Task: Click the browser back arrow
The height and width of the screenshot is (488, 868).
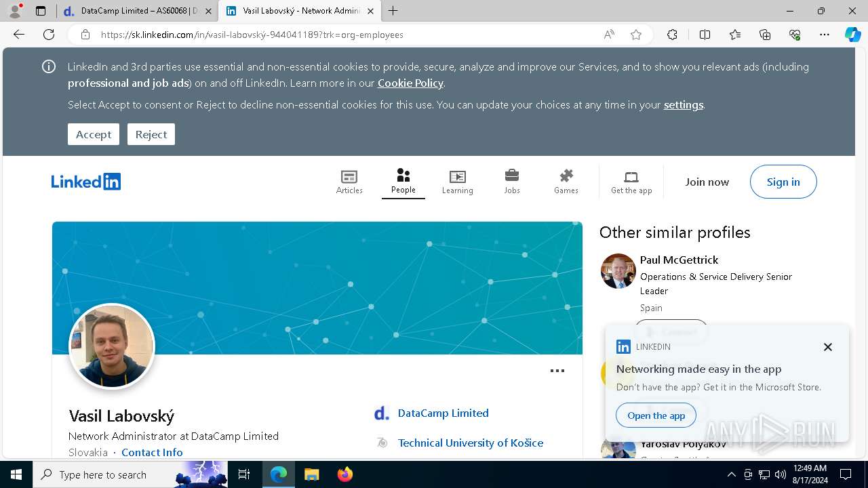Action: pyautogui.click(x=19, y=35)
